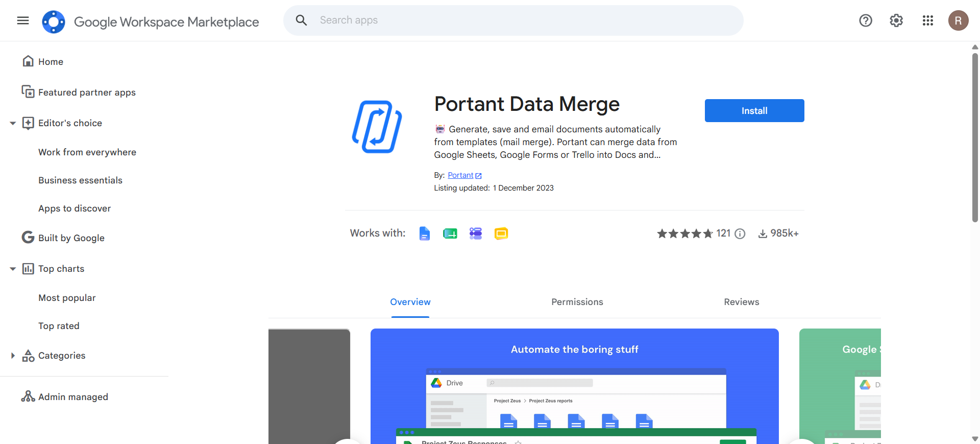The width and height of the screenshot is (980, 444).
Task: Click the scrollbar down arrow
Action: click(975, 438)
